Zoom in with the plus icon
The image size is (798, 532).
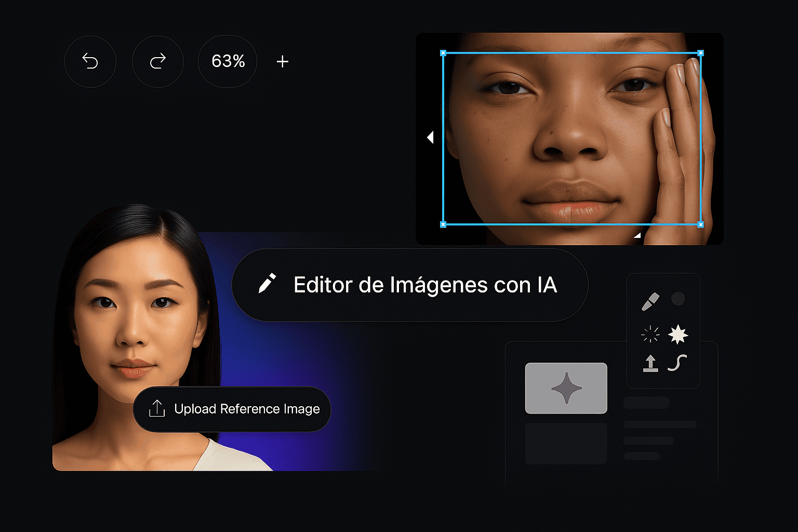[283, 62]
